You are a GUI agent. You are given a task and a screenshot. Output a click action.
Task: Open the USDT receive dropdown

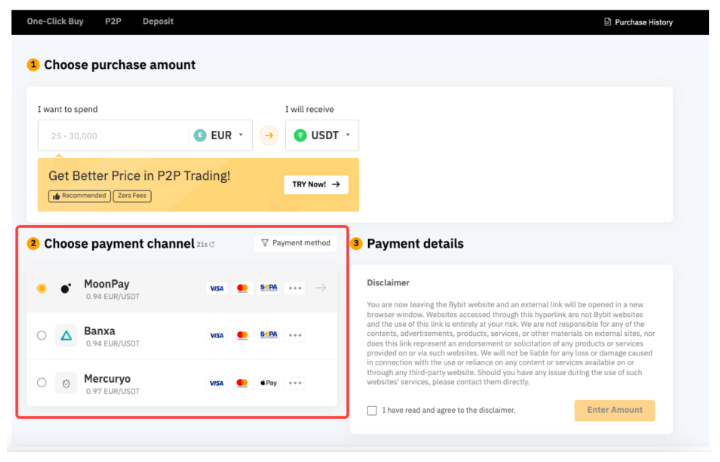click(322, 135)
